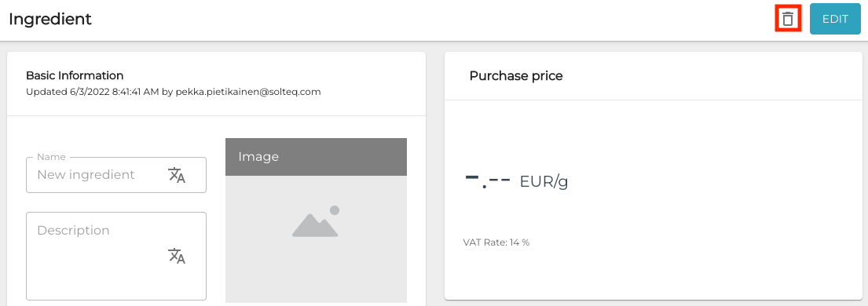Open translations for the Description field

[177, 256]
